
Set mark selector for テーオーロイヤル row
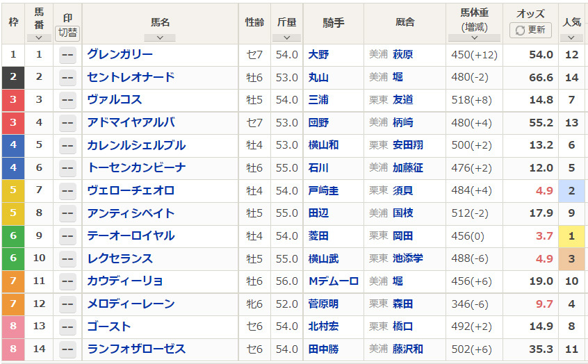pos(67,236)
